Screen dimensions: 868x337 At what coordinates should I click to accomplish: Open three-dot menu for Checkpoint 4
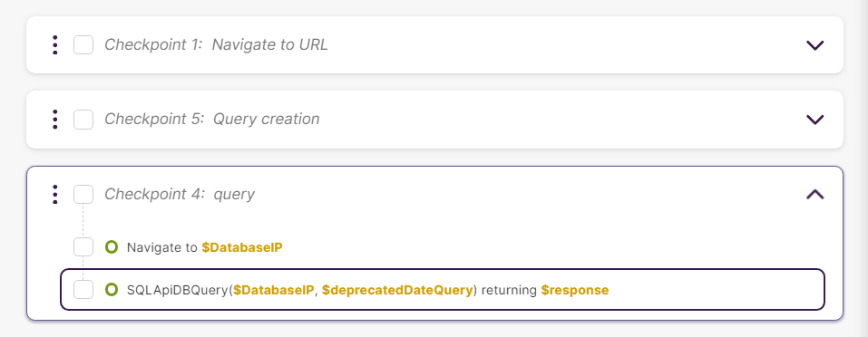click(x=54, y=195)
